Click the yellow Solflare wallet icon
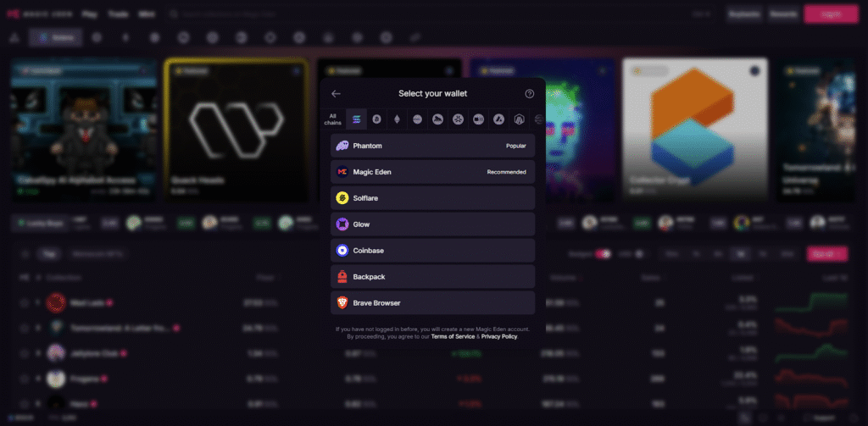The height and width of the screenshot is (426, 868). pos(342,198)
